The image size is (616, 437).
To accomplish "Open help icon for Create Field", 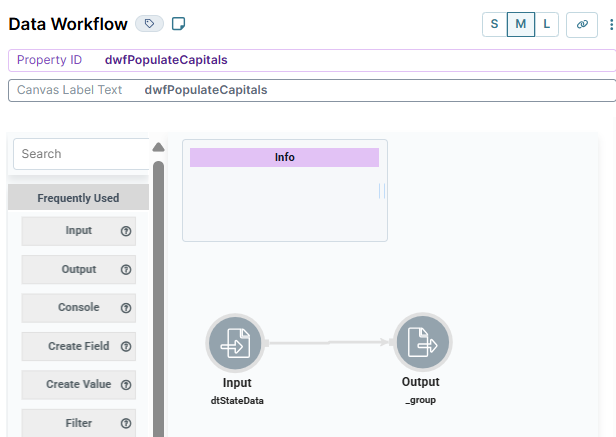I will (x=126, y=346).
